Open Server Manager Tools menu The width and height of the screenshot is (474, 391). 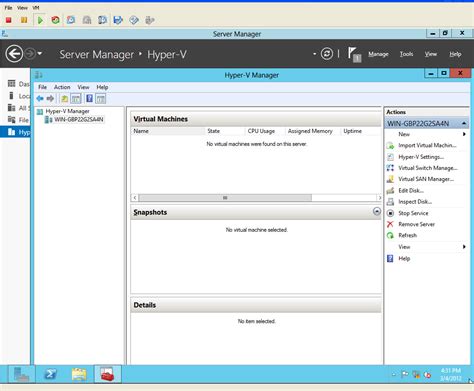(406, 54)
